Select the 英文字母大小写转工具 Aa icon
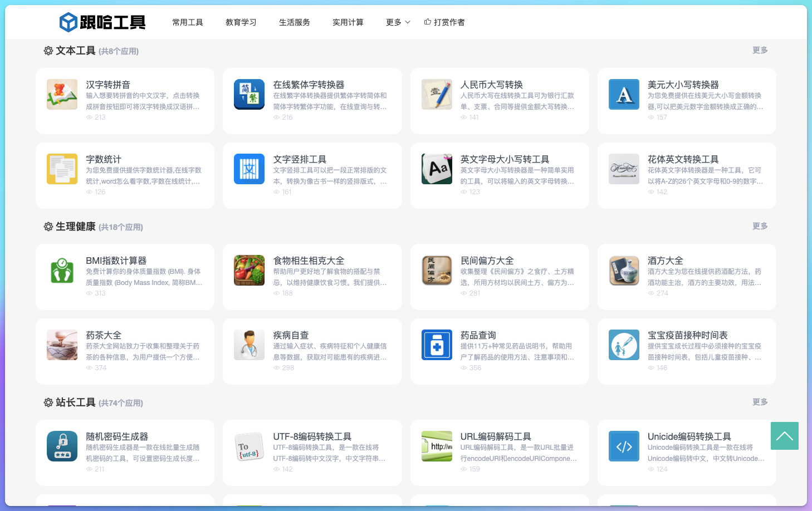 coord(437,169)
